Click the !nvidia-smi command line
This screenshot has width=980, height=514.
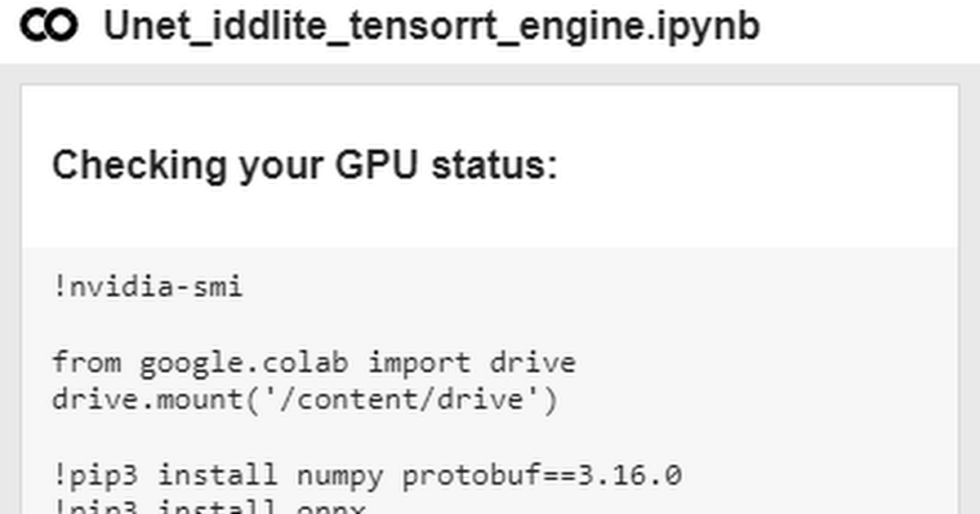coord(147,287)
